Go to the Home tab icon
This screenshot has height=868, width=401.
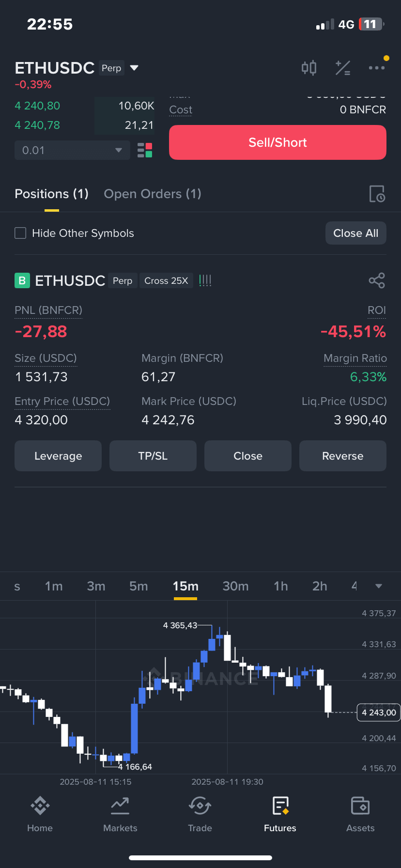pyautogui.click(x=40, y=806)
